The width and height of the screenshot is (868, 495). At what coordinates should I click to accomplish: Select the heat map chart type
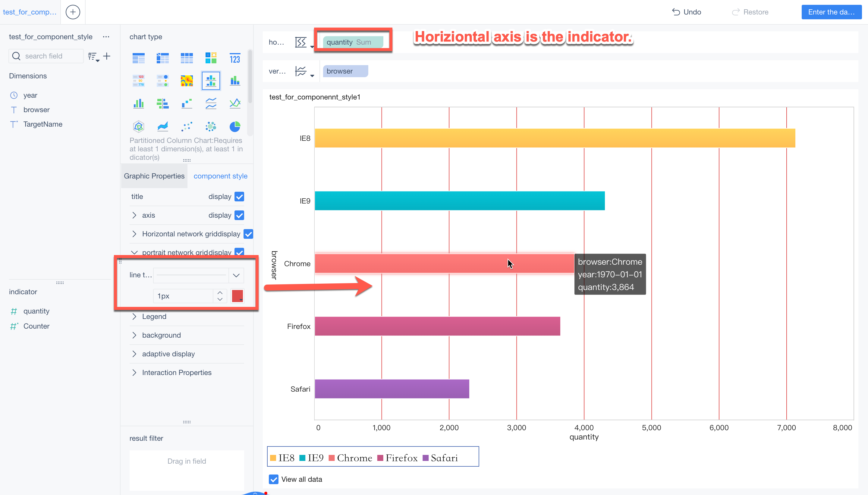(x=187, y=81)
